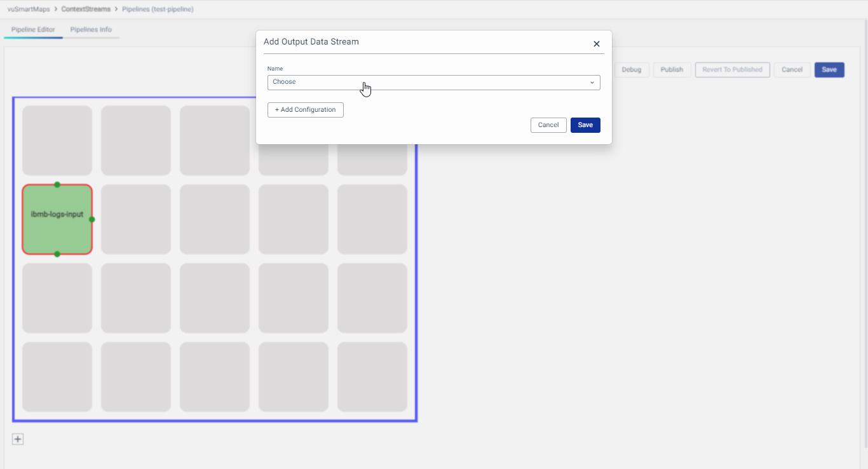The width and height of the screenshot is (868, 469).
Task: Cancel pipeline edits in top toolbar
Action: (792, 70)
